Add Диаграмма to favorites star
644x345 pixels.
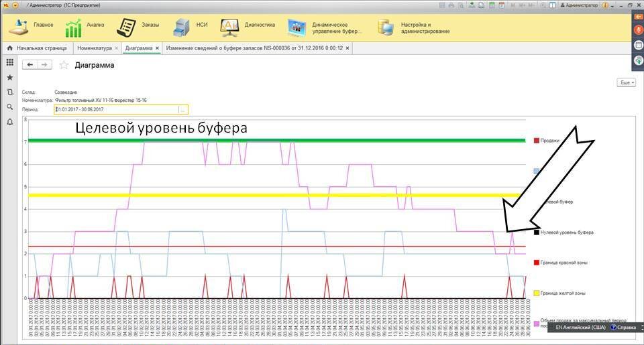[x=64, y=65]
